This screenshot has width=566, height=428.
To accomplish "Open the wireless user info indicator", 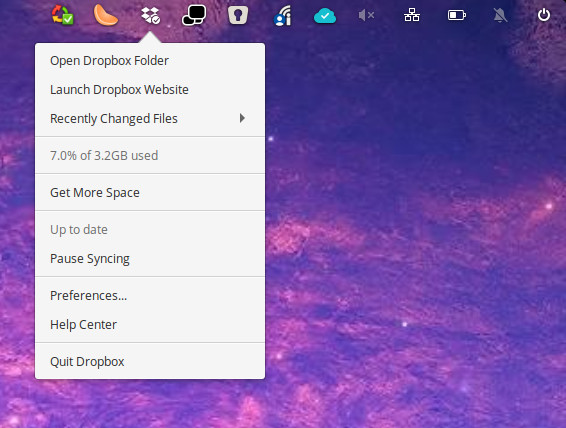I will pyautogui.click(x=283, y=16).
